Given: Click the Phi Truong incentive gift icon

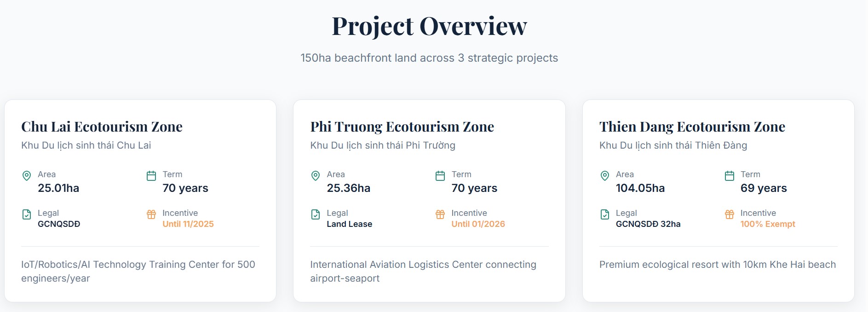Looking at the screenshot, I should click(x=440, y=214).
